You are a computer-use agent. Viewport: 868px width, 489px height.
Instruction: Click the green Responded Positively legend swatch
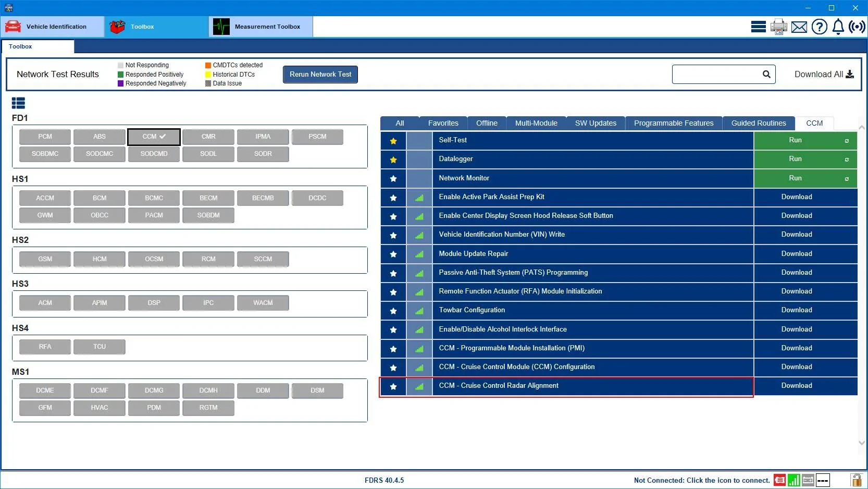121,75
